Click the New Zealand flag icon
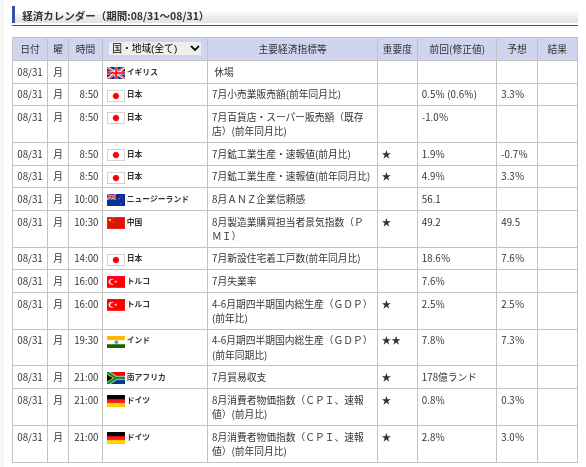This screenshot has width=586, height=467. (x=116, y=200)
